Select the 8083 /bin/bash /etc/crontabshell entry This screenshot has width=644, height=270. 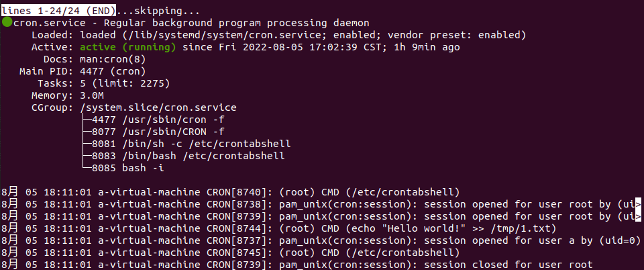[189, 156]
